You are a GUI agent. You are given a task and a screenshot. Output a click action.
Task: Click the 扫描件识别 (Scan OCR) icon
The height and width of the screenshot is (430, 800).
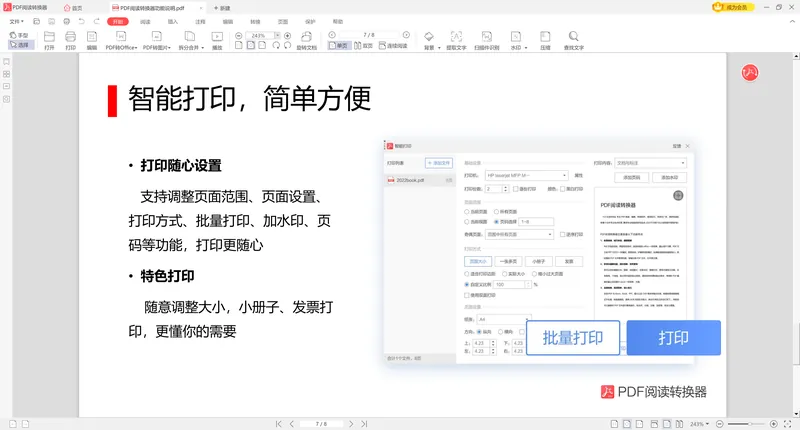coord(487,37)
